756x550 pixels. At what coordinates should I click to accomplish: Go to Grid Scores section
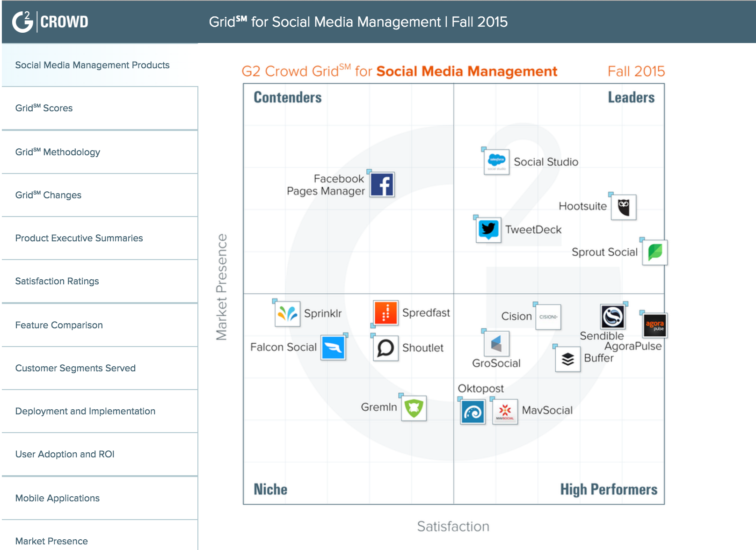100,108
